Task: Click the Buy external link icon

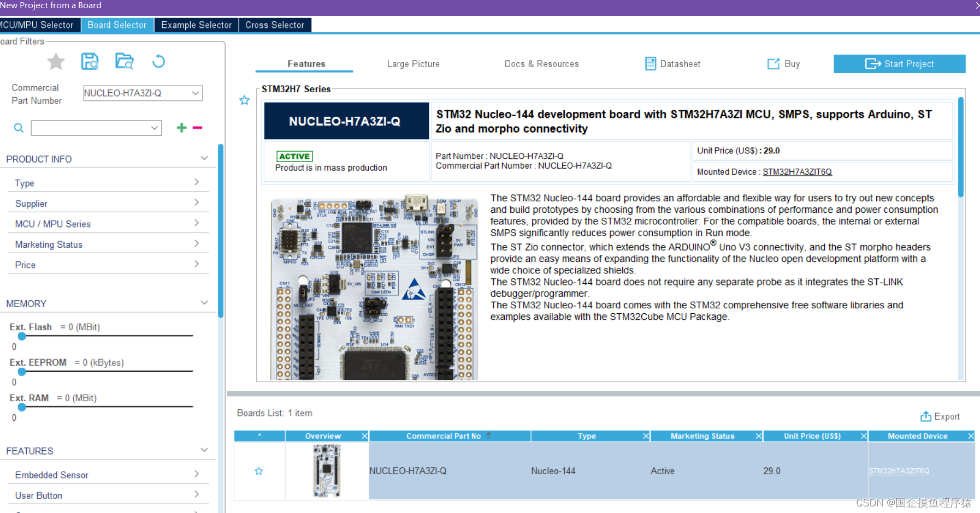Action: point(774,64)
